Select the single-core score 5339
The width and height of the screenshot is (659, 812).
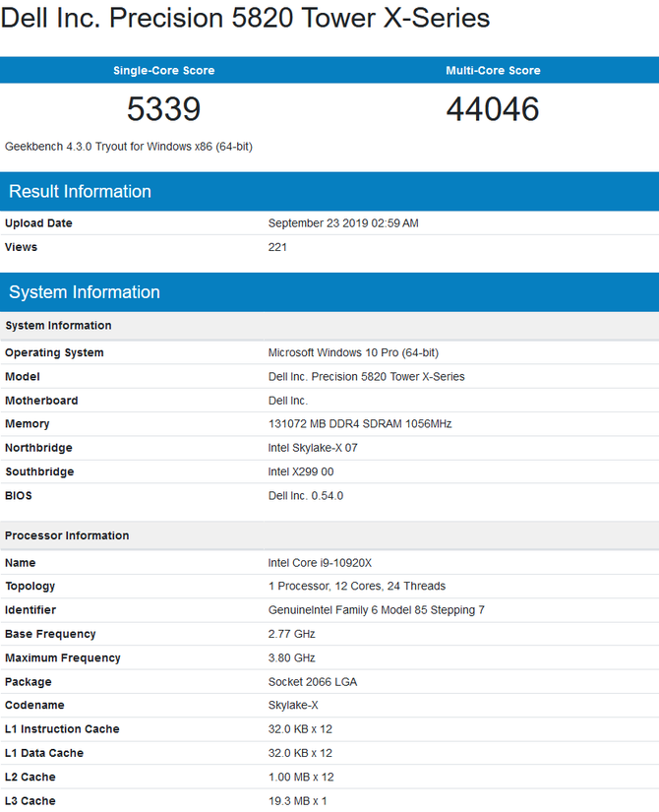[163, 108]
